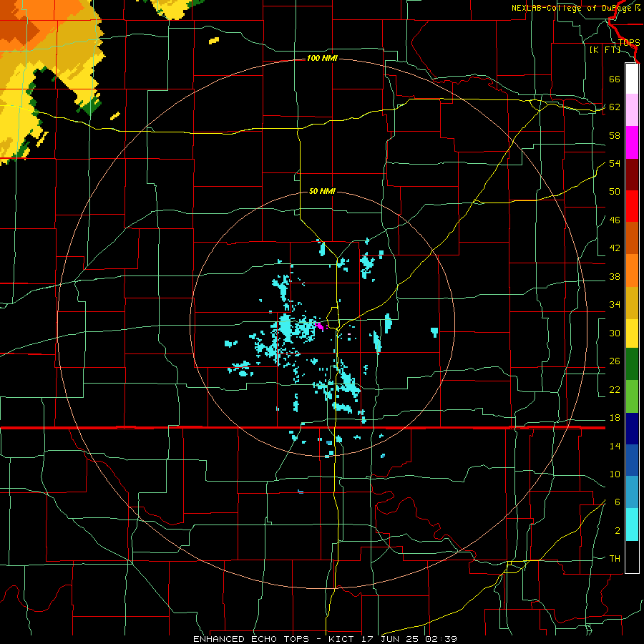Click the 'KICT' radar site identifier
This screenshot has width=644, height=644.
341,639
